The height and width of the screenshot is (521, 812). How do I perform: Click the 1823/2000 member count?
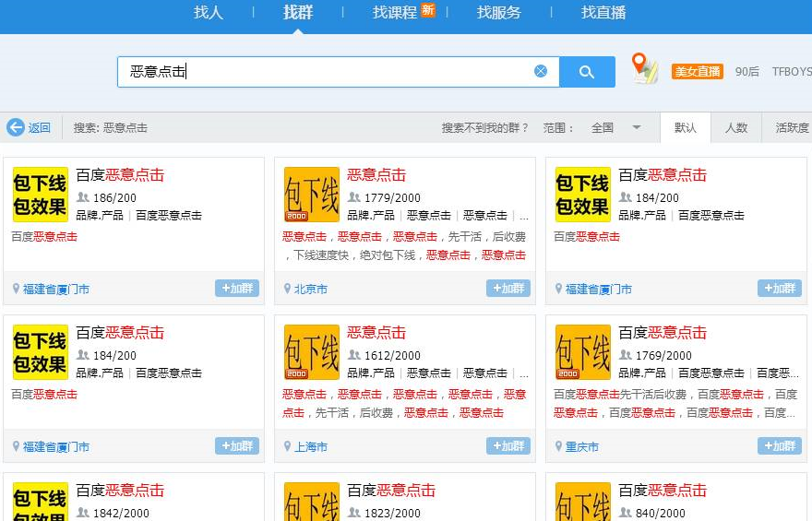click(392, 514)
